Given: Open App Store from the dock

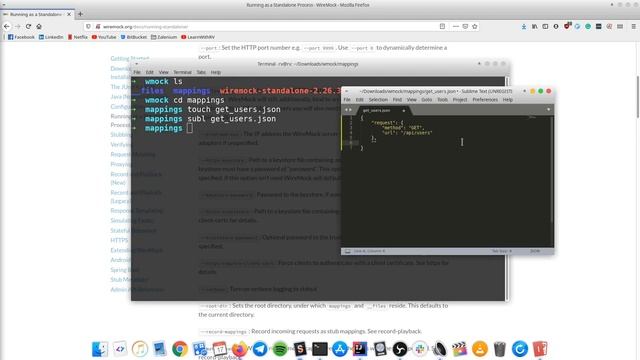Looking at the screenshot, I should tap(340, 349).
